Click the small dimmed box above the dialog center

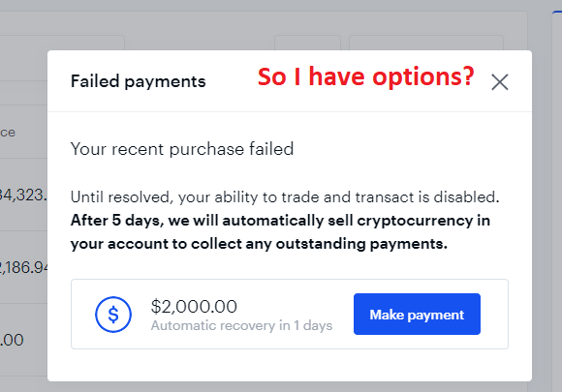(307, 43)
